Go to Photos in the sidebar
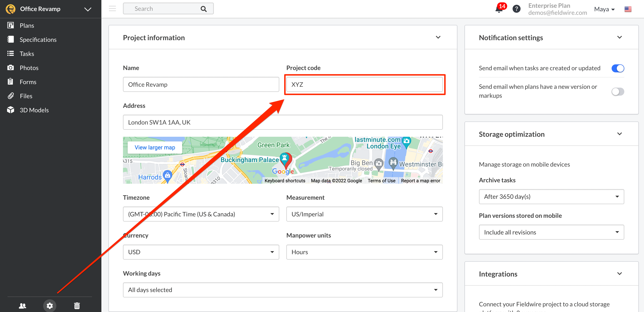Image resolution: width=644 pixels, height=312 pixels. point(29,68)
